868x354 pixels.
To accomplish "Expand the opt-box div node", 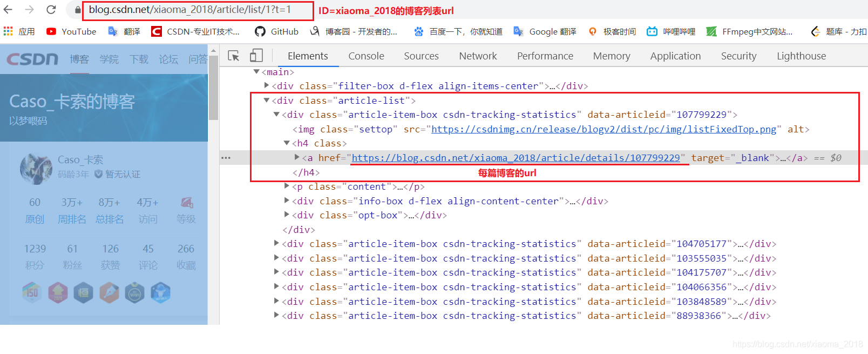I will click(x=287, y=215).
